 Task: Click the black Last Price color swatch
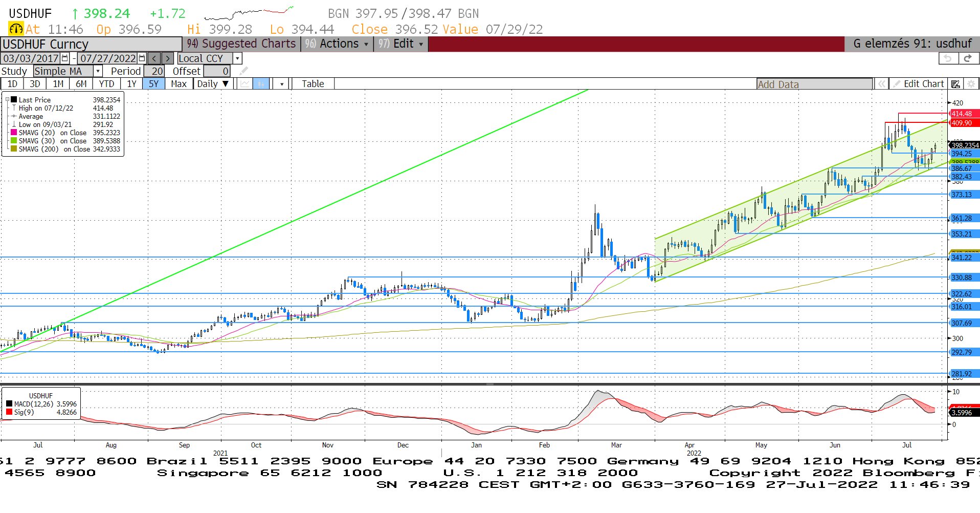pos(14,100)
